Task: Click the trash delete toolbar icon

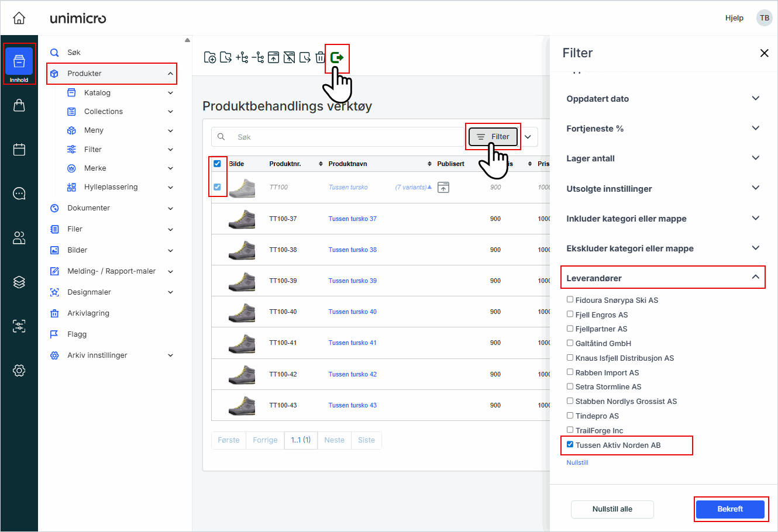Action: (320, 57)
